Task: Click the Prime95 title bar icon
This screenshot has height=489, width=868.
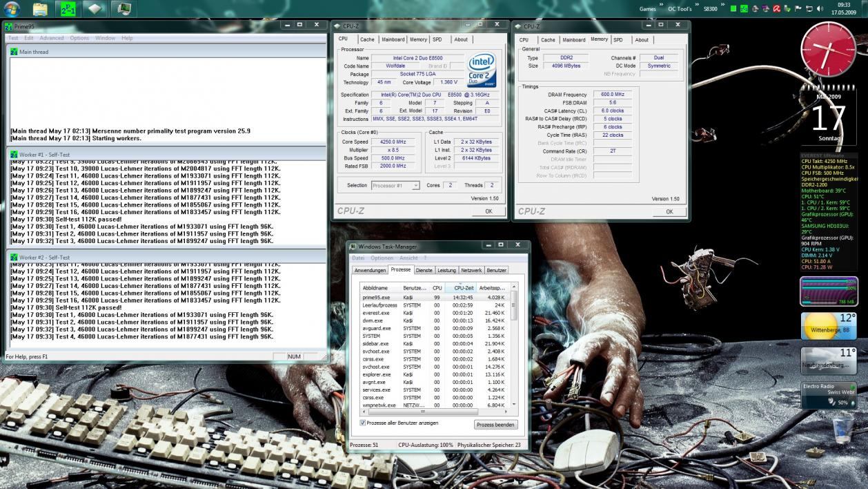Action: 9,26
